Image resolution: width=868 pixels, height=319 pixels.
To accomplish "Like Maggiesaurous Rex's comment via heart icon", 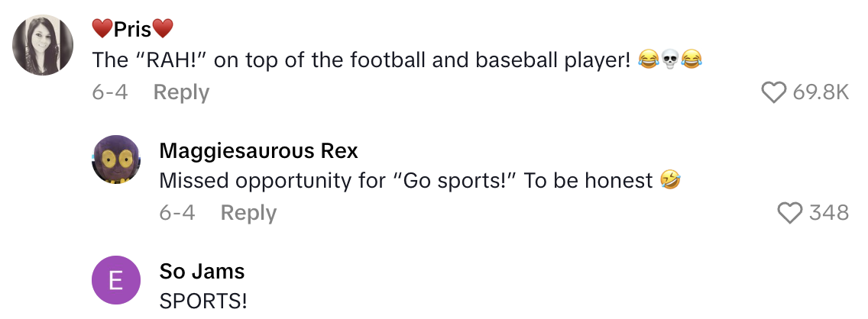I will tap(789, 212).
